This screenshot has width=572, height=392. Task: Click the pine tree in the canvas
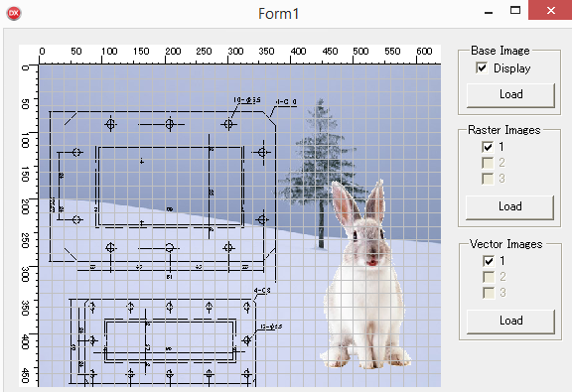pos(321,172)
